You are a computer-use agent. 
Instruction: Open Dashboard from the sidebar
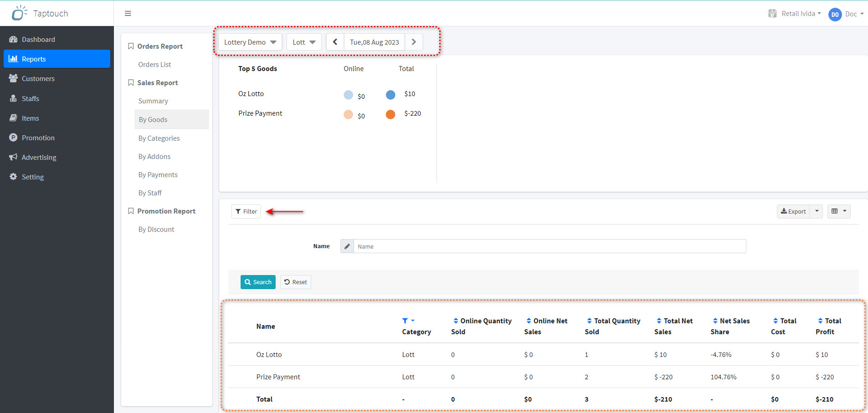click(57, 40)
